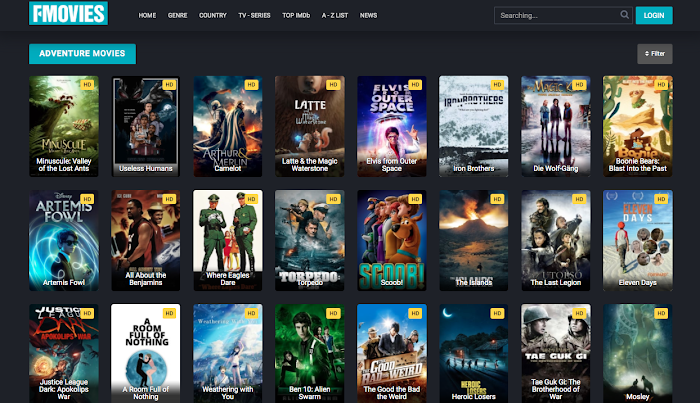Open Boonie Bears: Blast Into the Past poster
The width and height of the screenshot is (700, 403).
[x=638, y=126]
